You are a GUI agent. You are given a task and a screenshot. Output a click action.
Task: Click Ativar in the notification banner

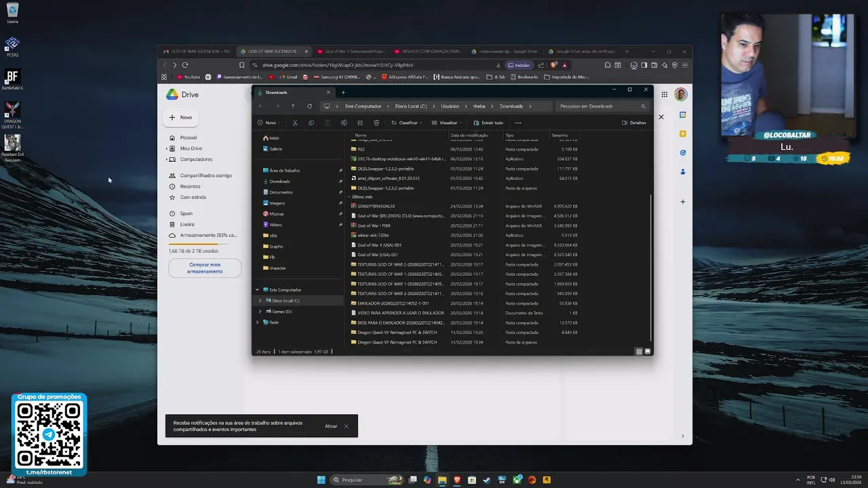pos(331,426)
